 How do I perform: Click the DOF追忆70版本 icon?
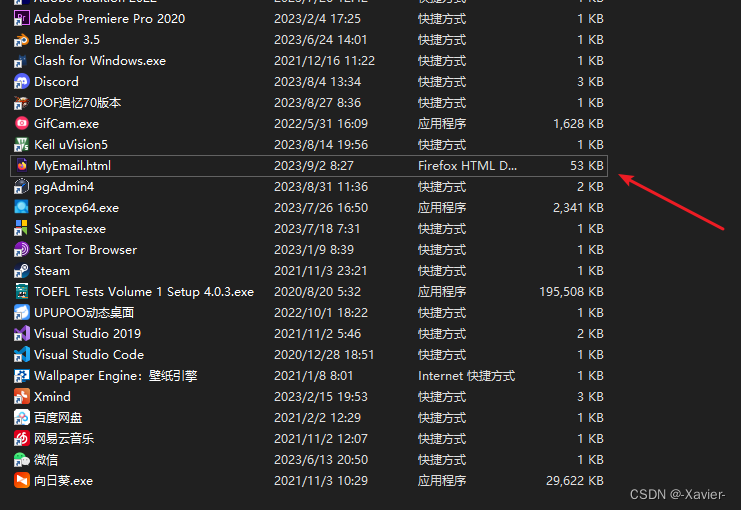point(21,103)
